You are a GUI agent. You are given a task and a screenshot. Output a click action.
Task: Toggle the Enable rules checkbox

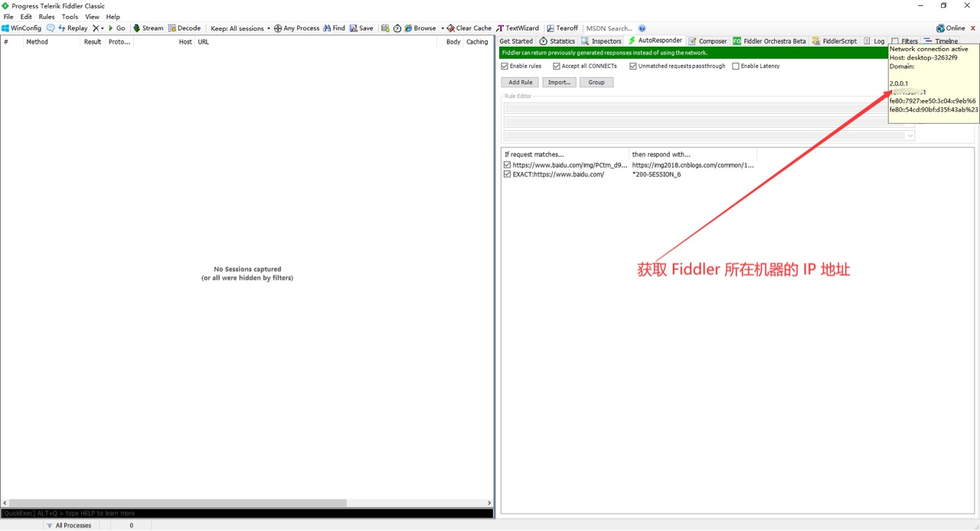click(505, 66)
